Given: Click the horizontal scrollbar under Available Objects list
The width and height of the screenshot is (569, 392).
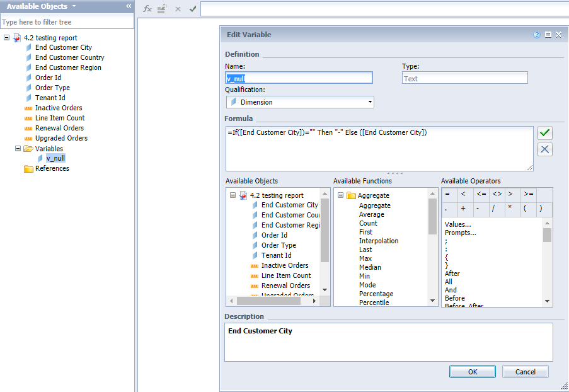Looking at the screenshot, I should pos(272,301).
